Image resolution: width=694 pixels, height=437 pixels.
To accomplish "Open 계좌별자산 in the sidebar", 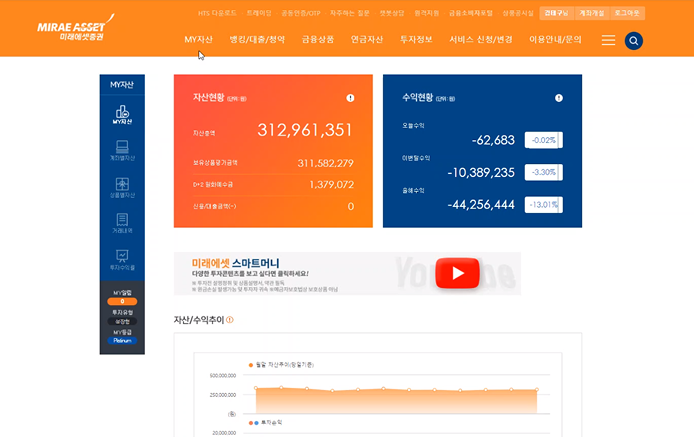I will click(122, 150).
